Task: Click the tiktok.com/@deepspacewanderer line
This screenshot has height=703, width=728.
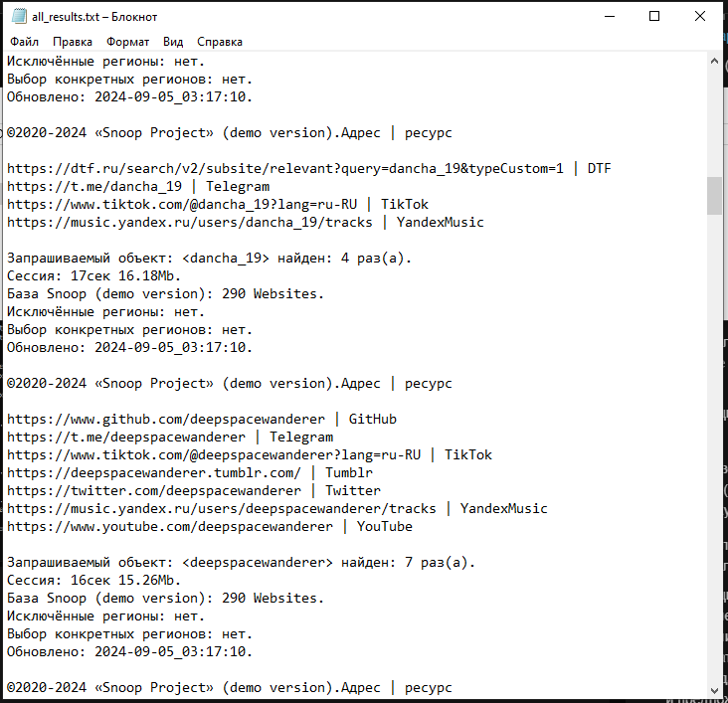Action: (250, 454)
